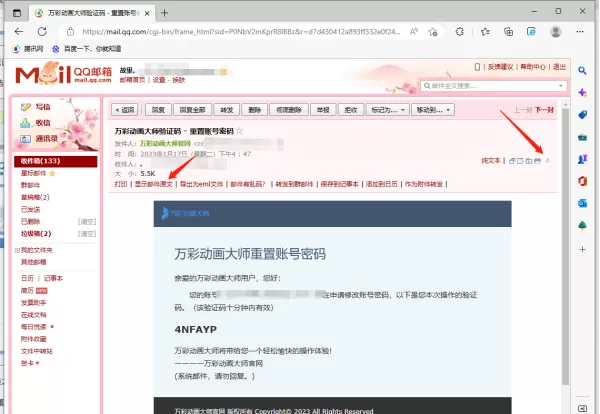600x414 pixels.
Task: Click the 邮件全文搜索 search field
Action: pyautogui.click(x=494, y=86)
